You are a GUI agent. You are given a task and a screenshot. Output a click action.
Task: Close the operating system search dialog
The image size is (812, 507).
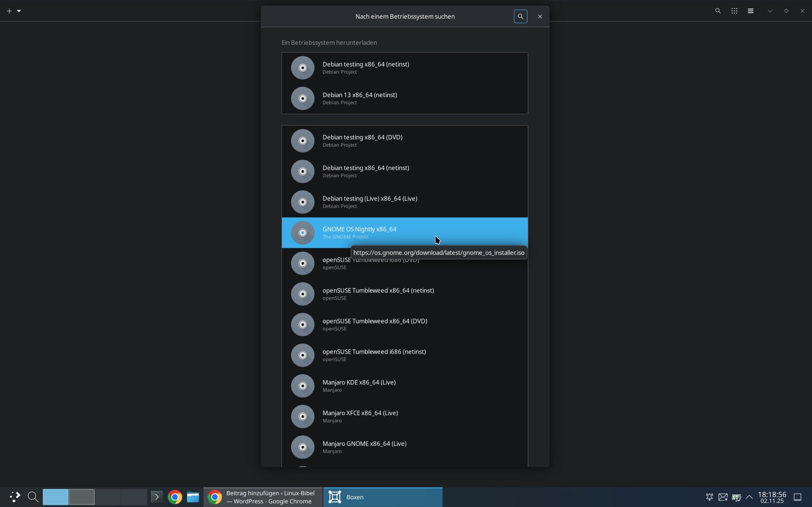(540, 16)
